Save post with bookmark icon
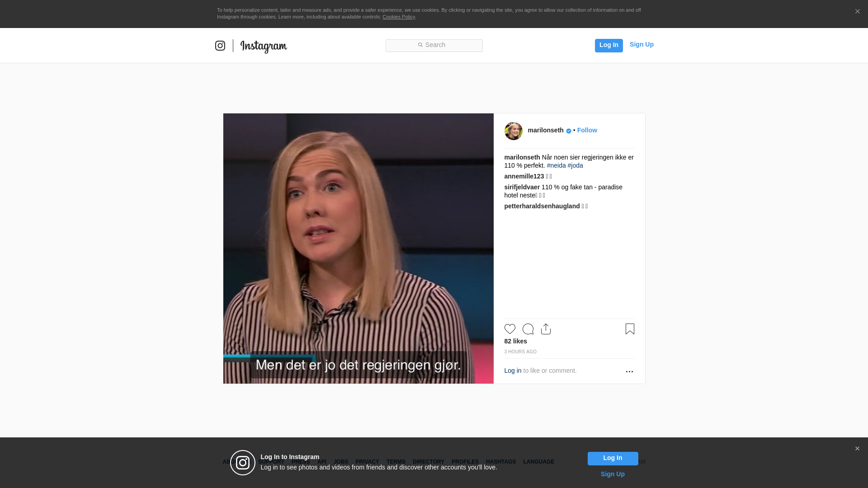 point(629,329)
